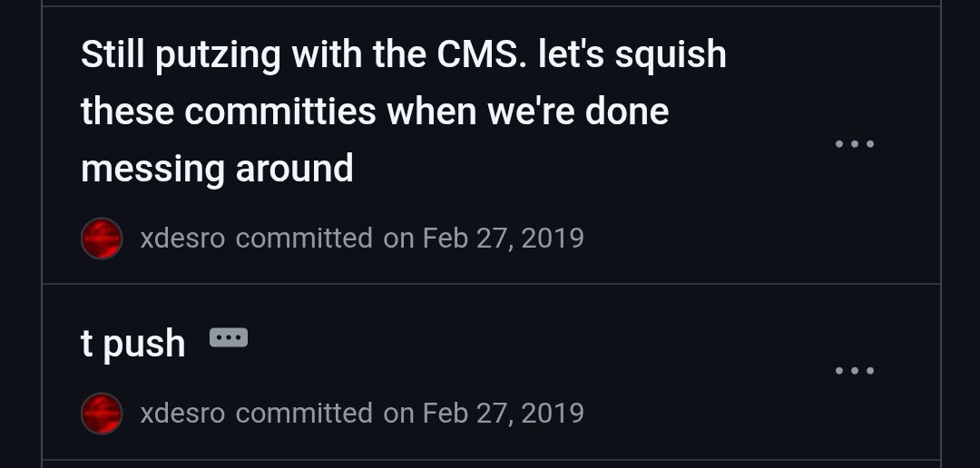Click xdesro's avatar on the CMS commit

(x=102, y=239)
